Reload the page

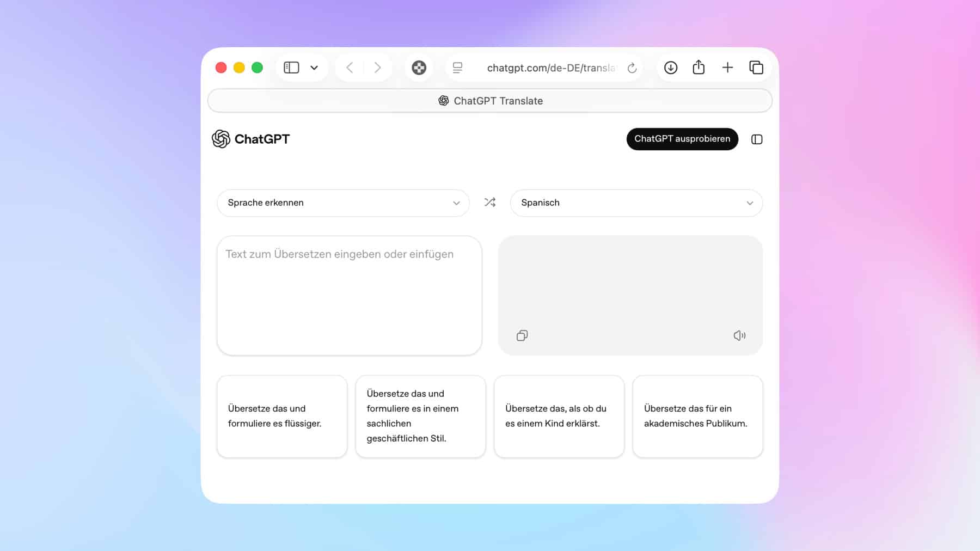(632, 68)
